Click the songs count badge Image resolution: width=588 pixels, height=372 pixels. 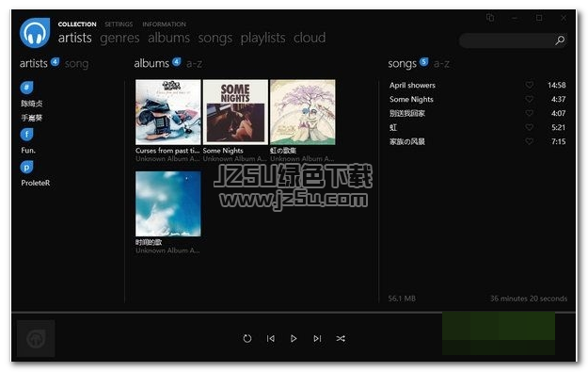tap(423, 61)
